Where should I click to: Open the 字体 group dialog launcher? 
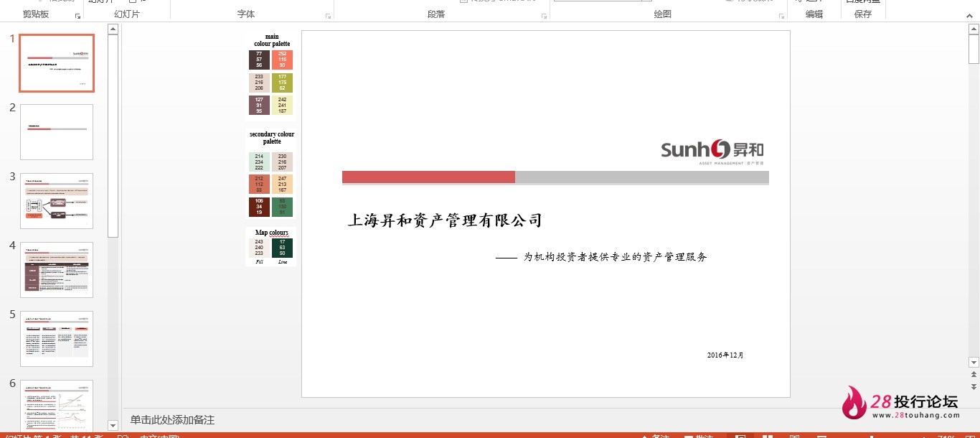(x=329, y=15)
